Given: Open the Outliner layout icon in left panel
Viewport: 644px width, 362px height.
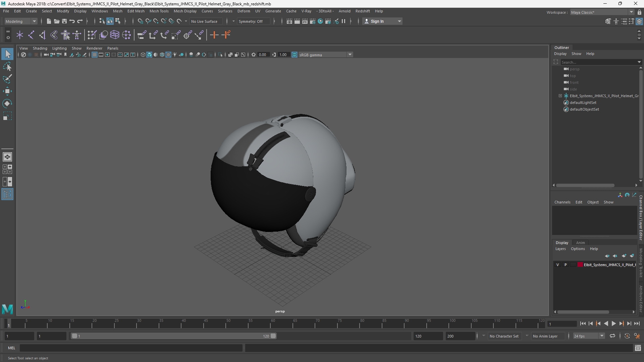Looking at the screenshot, I should click(x=7, y=194).
